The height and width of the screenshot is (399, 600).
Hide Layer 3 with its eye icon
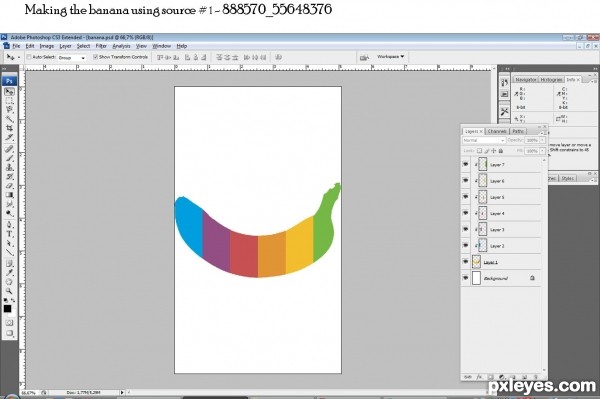pyautogui.click(x=466, y=230)
